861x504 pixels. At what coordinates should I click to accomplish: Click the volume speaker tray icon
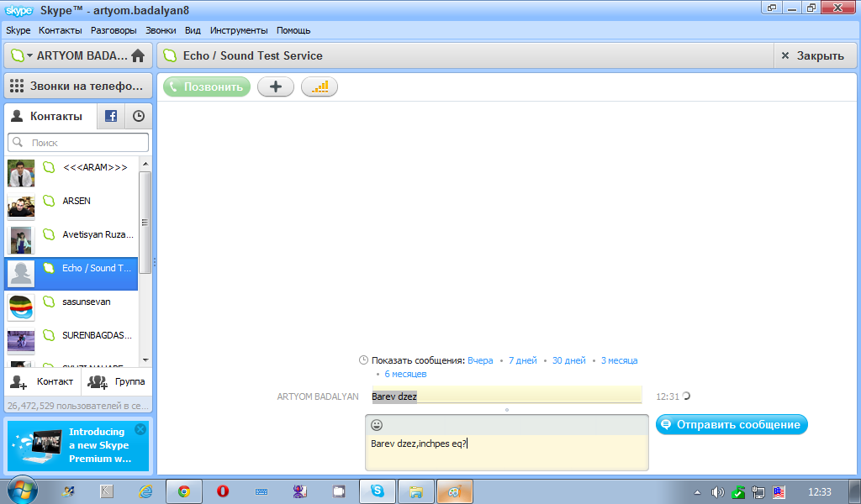pyautogui.click(x=717, y=492)
